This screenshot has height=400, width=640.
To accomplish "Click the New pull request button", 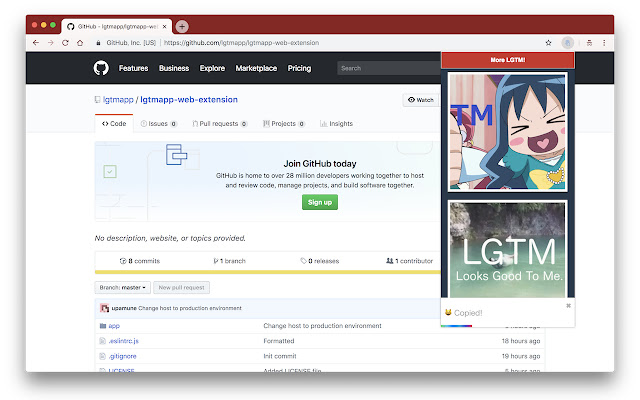I will point(181,288).
